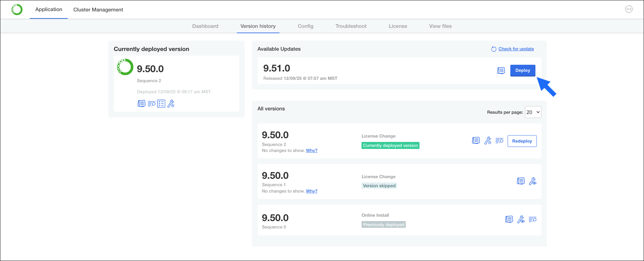Click Why? link in Sequence 2 row
Screen dimensions: 644x261
(312, 151)
